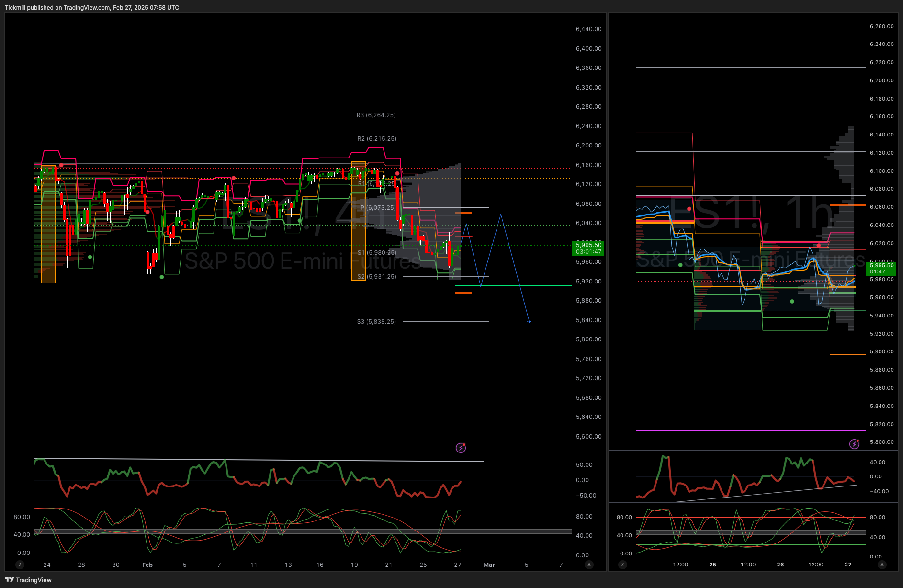
Task: Click the green 5,995.50 price tag on left chart
Action: click(x=588, y=248)
